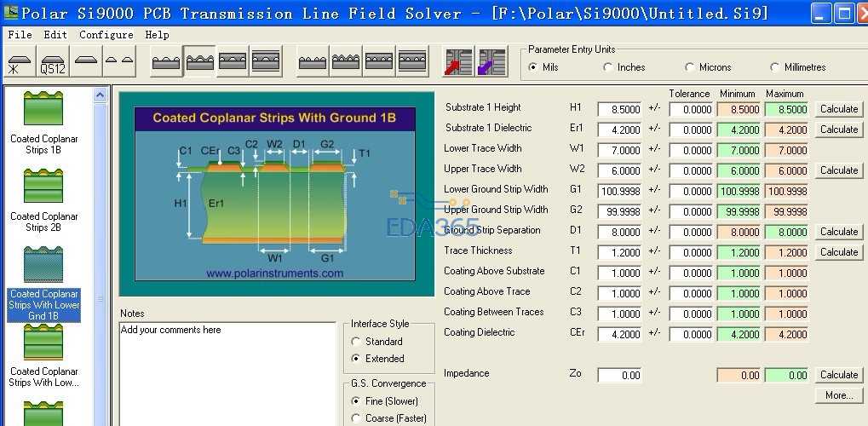Image resolution: width=868 pixels, height=426 pixels.
Task: Click the H1 tolerance field
Action: pyautogui.click(x=691, y=110)
